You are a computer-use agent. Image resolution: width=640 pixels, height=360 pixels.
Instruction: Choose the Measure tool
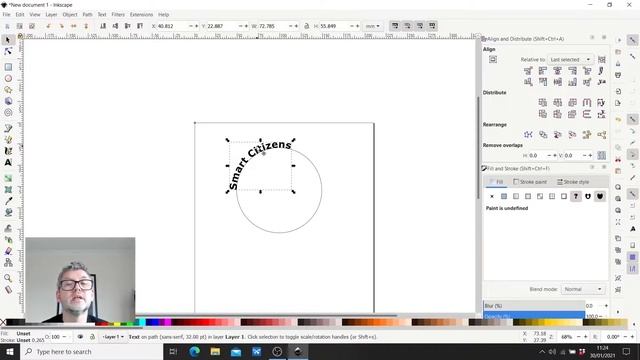pyautogui.click(x=8, y=290)
